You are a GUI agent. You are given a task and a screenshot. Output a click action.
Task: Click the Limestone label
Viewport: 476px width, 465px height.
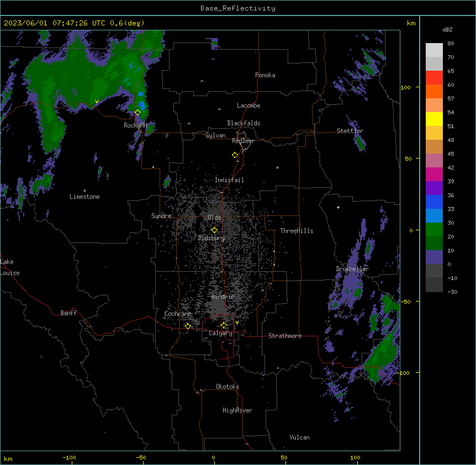(x=84, y=197)
